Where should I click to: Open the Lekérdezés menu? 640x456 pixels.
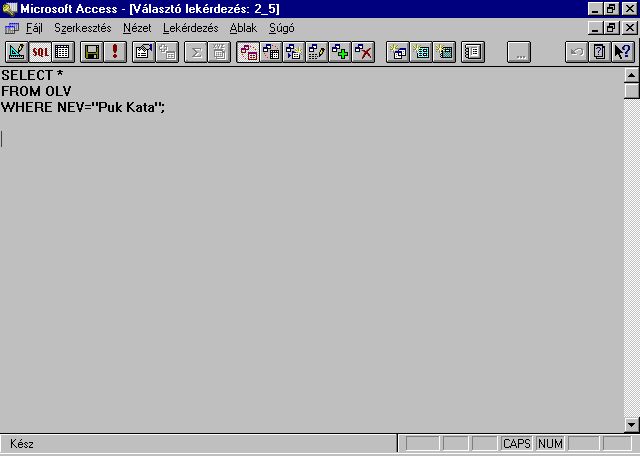[191, 28]
